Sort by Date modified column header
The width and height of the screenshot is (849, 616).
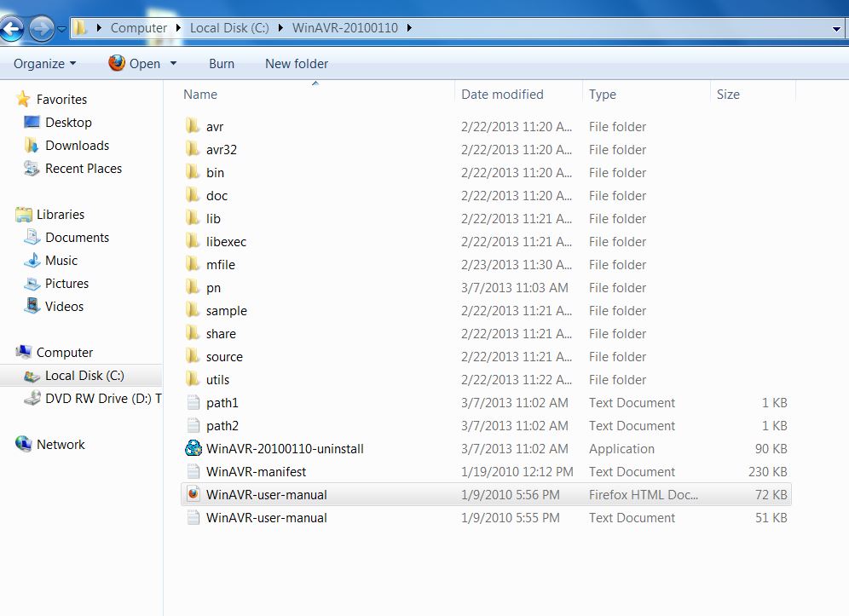click(x=502, y=95)
